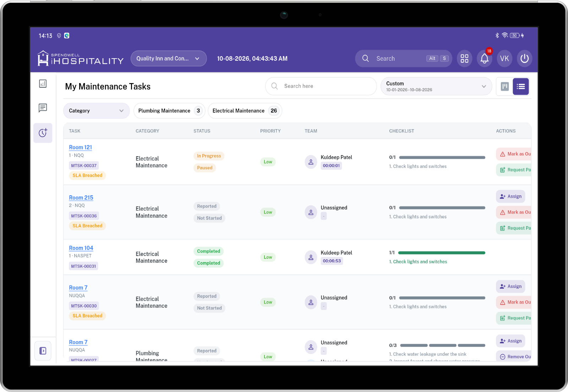Open the Category filter dropdown

point(97,111)
